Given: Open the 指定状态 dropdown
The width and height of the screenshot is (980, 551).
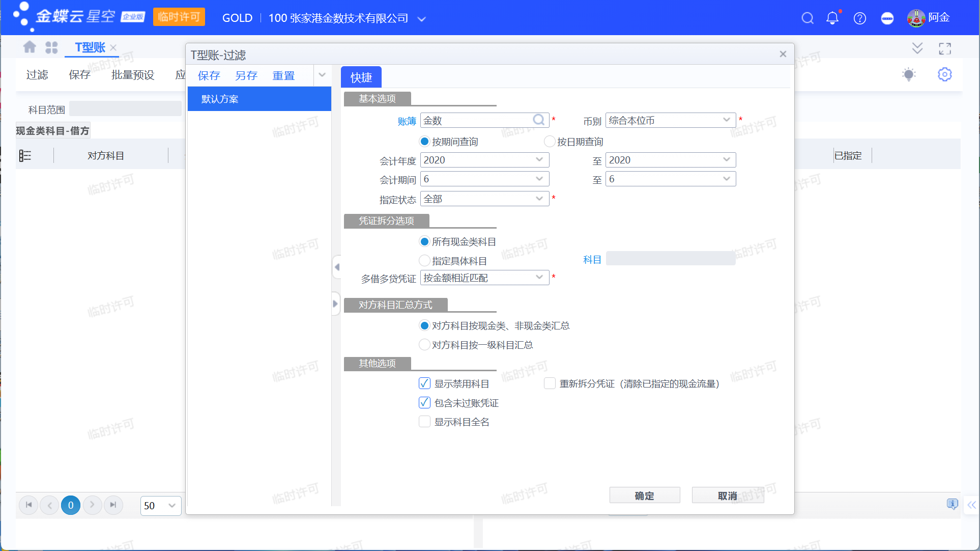Looking at the screenshot, I should coord(539,199).
